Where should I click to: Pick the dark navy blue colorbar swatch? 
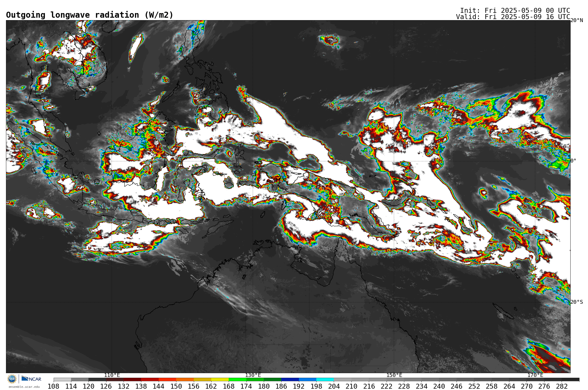pyautogui.click(x=290, y=380)
